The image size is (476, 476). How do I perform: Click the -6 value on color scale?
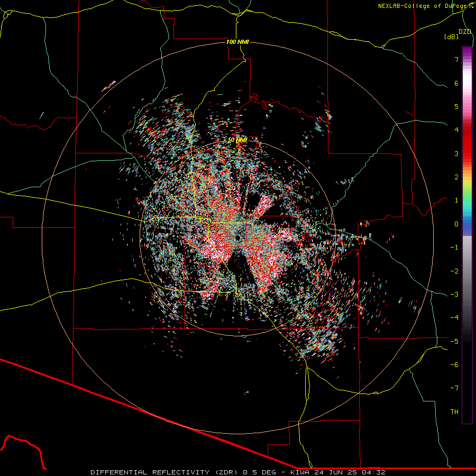click(454, 365)
